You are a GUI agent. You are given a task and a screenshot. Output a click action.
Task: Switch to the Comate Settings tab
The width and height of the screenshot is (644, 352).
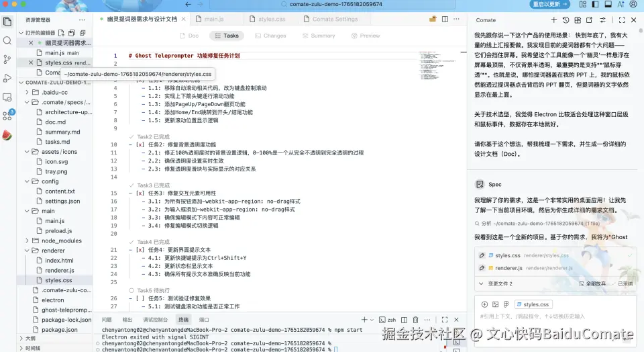pyautogui.click(x=335, y=19)
